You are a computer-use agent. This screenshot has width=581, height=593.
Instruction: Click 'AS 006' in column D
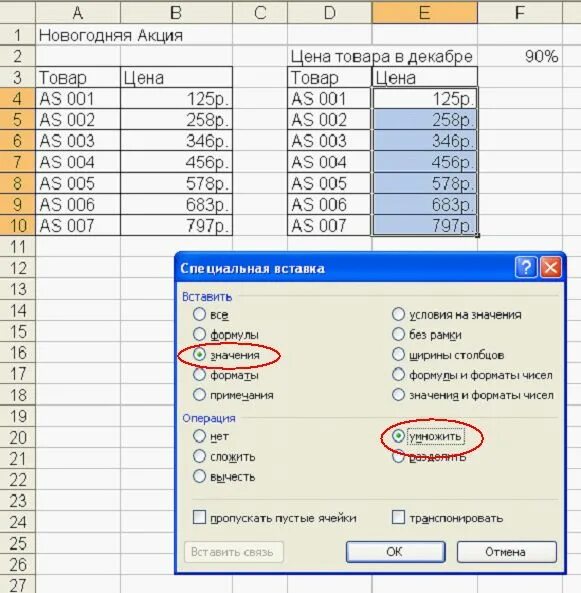pos(329,204)
